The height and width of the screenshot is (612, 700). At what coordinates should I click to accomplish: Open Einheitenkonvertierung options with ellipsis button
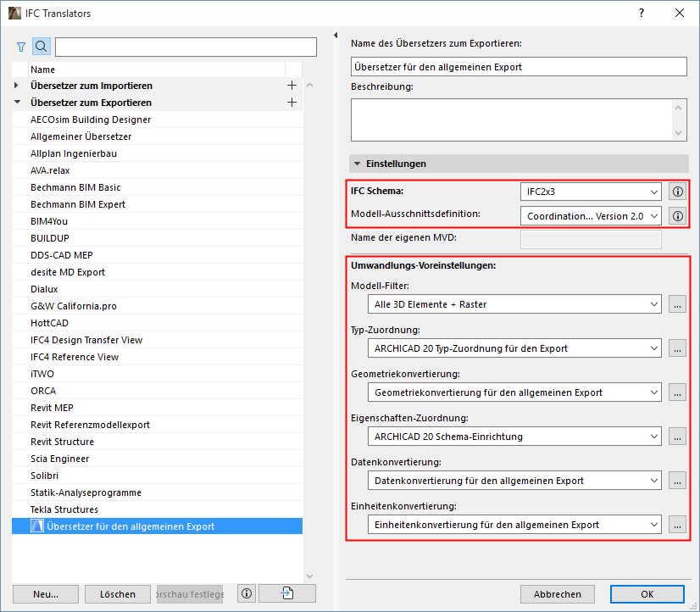coord(677,525)
